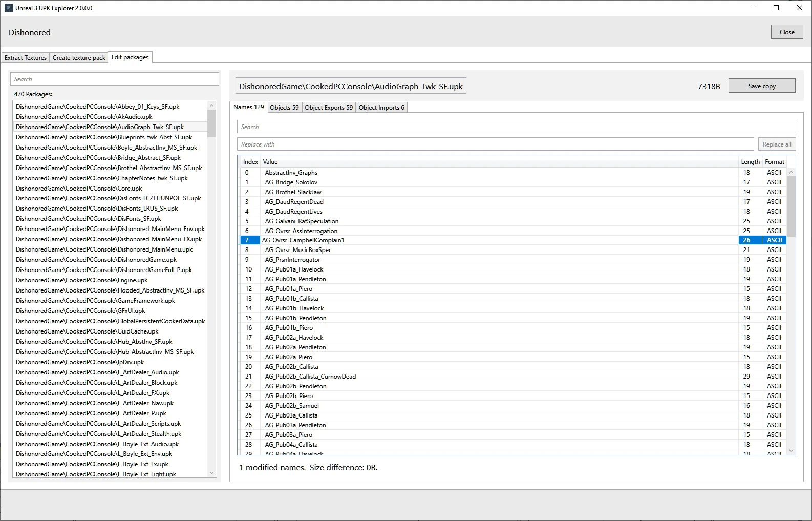Switch to the Extract Textures tab
This screenshot has width=812, height=521.
pyautogui.click(x=26, y=58)
